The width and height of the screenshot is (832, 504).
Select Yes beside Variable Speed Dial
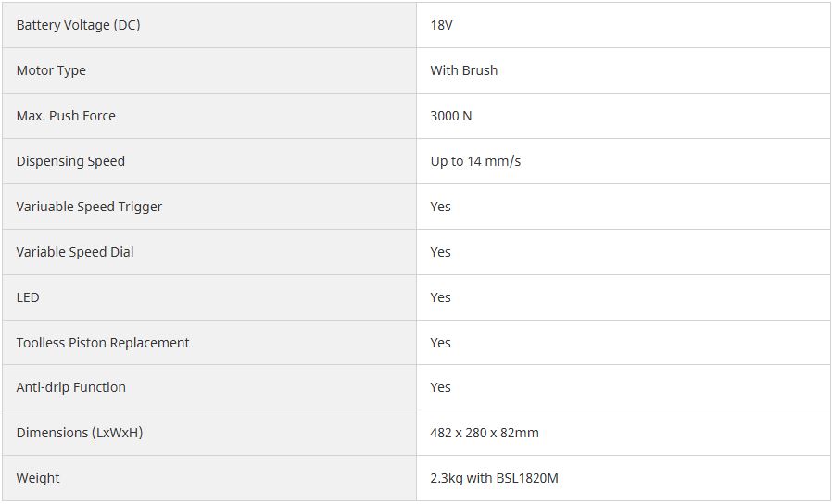click(440, 252)
